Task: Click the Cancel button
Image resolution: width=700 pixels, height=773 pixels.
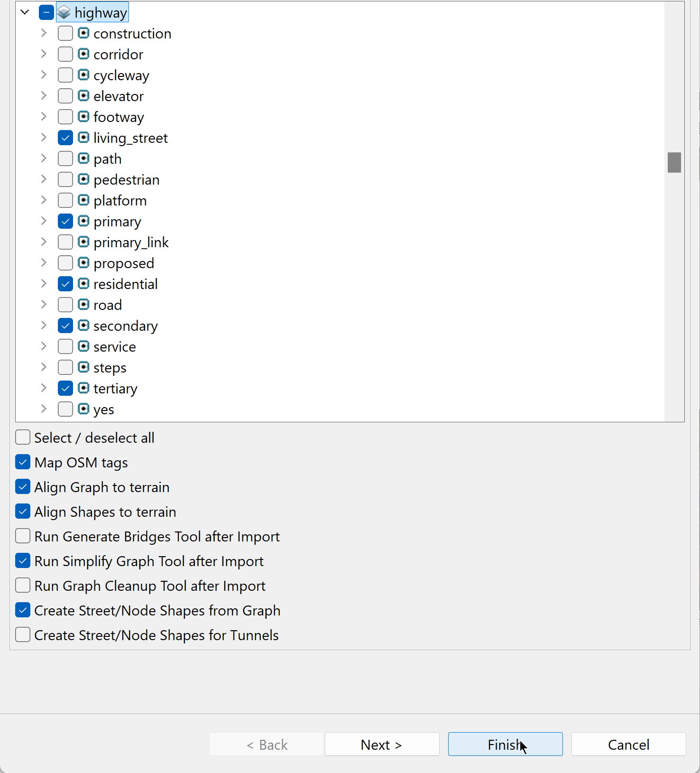Action: (x=628, y=744)
